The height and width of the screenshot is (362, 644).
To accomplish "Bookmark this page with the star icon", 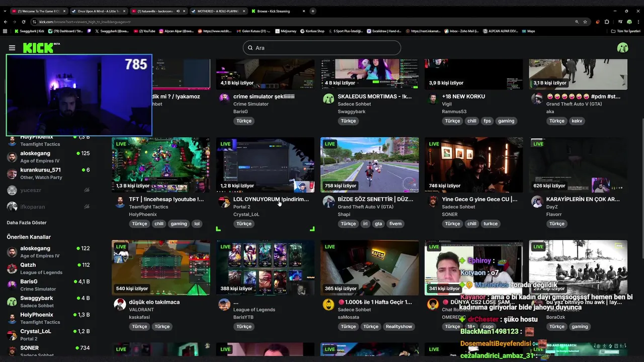I will 585,22.
